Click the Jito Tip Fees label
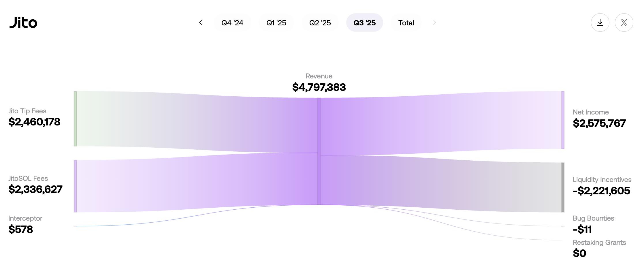Image resolution: width=644 pixels, height=278 pixels. point(27,111)
